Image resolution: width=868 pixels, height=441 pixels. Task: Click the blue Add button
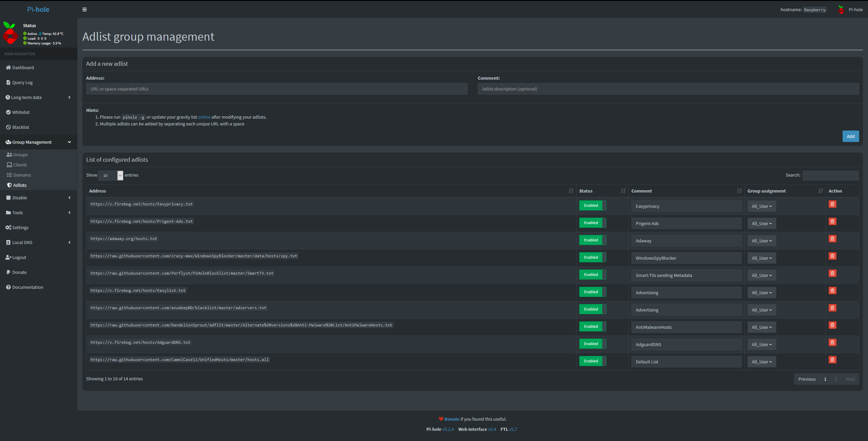(850, 136)
